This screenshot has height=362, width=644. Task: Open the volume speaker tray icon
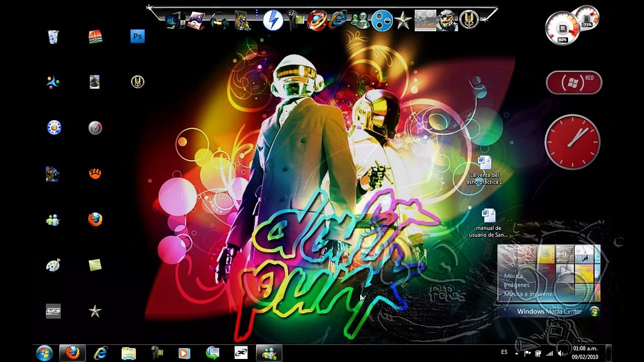[561, 353]
